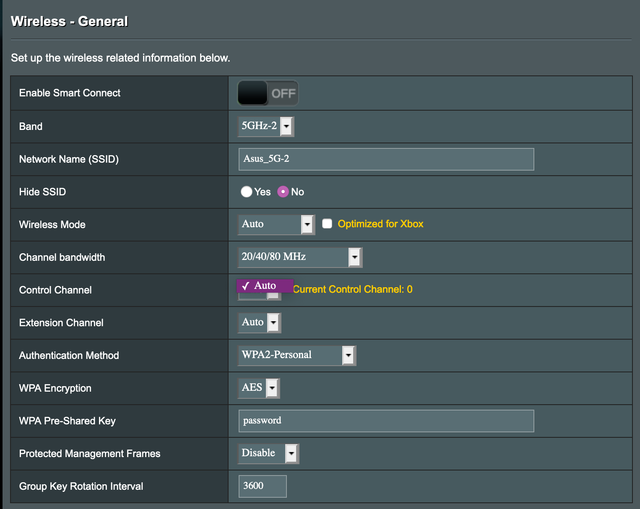Click the Network Name (SSID) field
640x509 pixels.
pos(386,159)
